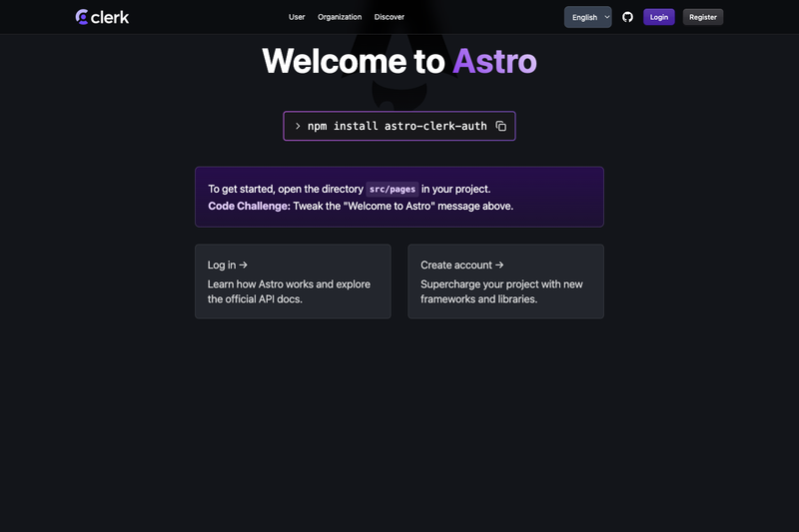The height and width of the screenshot is (532, 799).
Task: Open the User menu item
Action: 297,17
